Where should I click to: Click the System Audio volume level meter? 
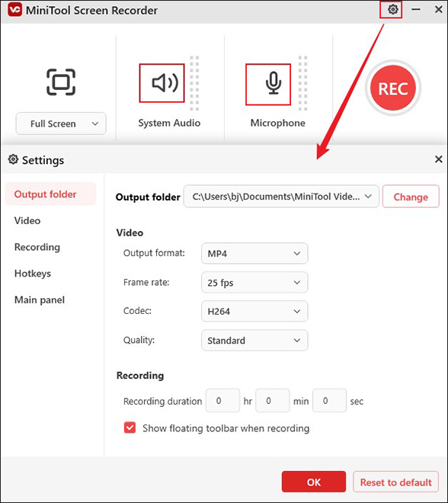194,83
